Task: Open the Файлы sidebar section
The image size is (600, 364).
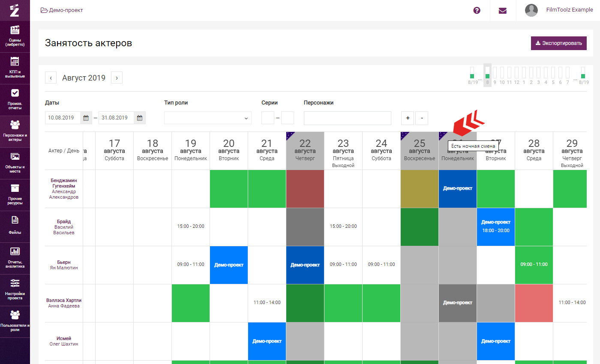Action: [15, 227]
